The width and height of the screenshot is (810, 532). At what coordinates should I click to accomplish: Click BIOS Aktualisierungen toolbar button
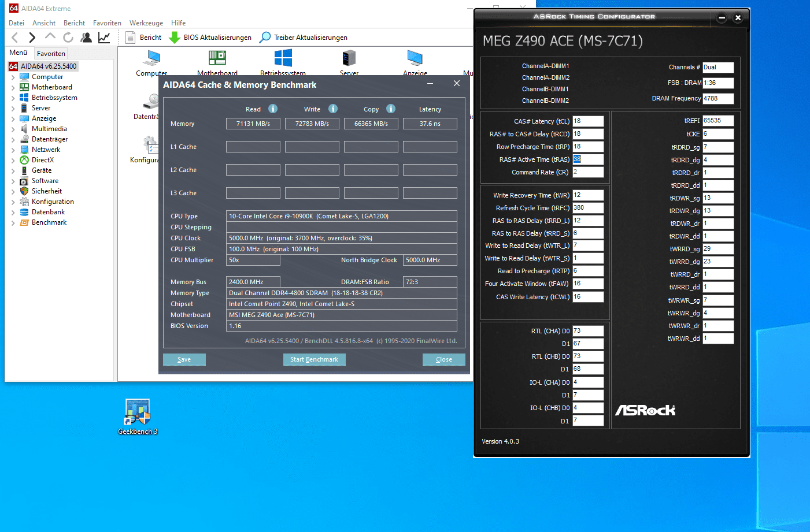click(210, 38)
